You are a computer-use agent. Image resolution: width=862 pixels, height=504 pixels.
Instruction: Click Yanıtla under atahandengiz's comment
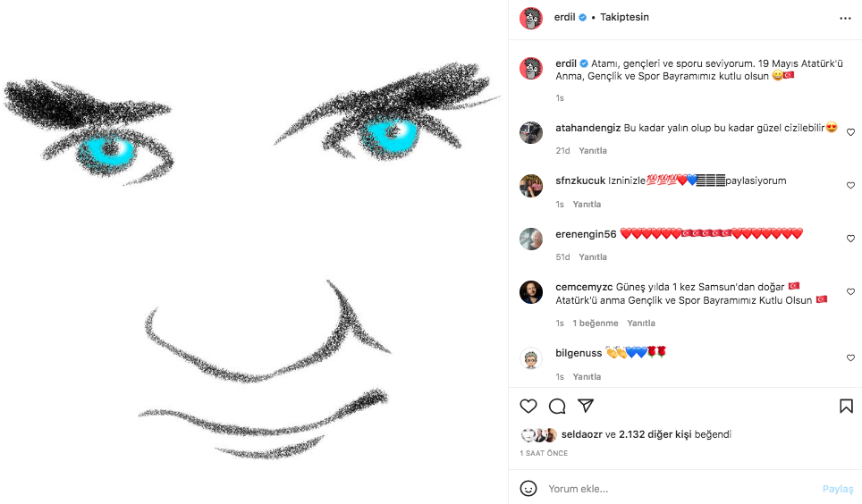(x=593, y=151)
